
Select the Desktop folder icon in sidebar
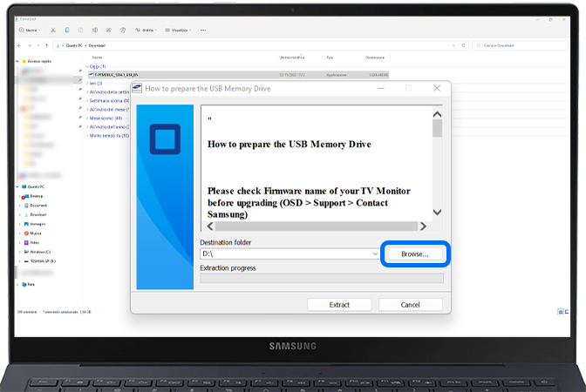point(26,196)
